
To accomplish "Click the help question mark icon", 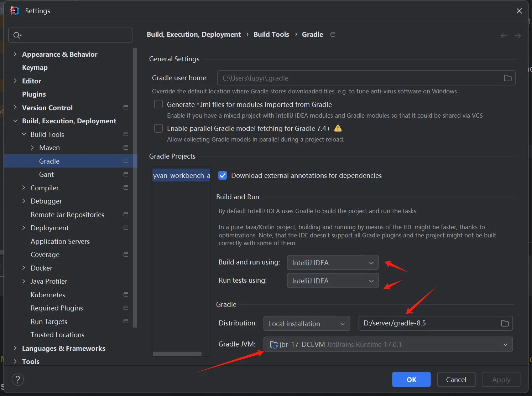I will (x=18, y=380).
